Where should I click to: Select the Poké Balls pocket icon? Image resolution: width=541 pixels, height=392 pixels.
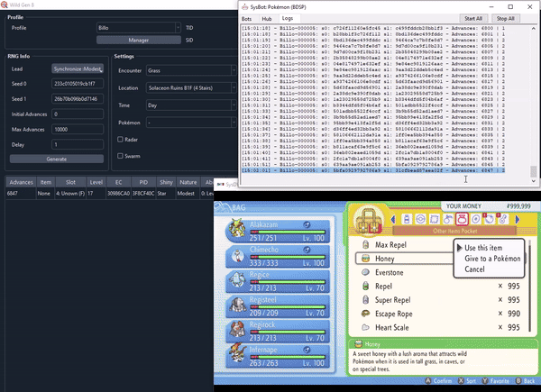pyautogui.click(x=420, y=219)
